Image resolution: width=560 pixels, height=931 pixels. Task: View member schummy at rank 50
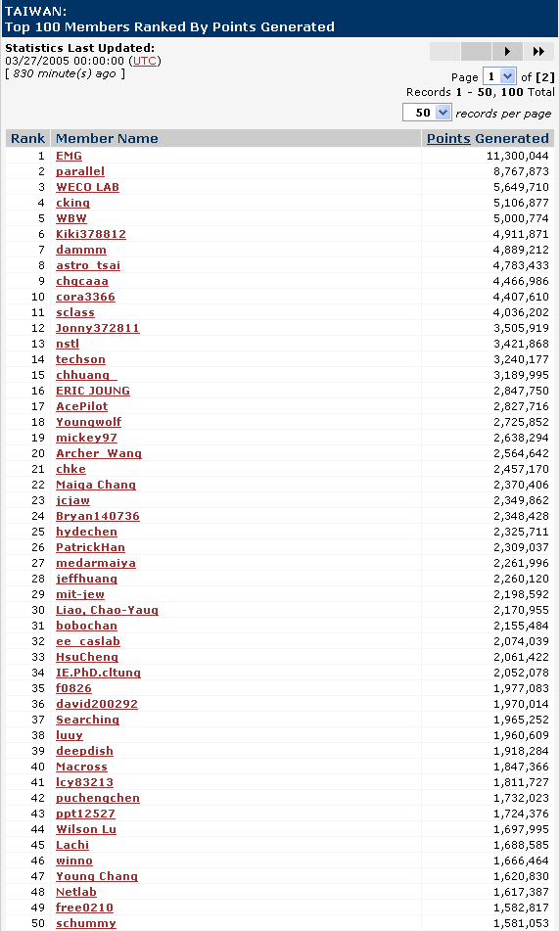coord(86,923)
